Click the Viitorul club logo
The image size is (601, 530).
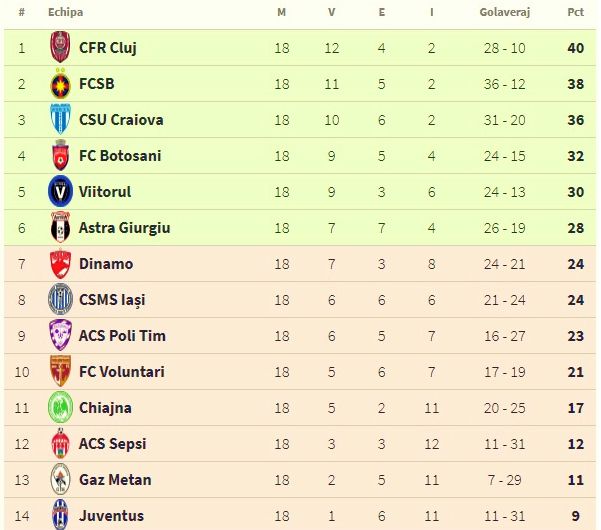coord(60,192)
